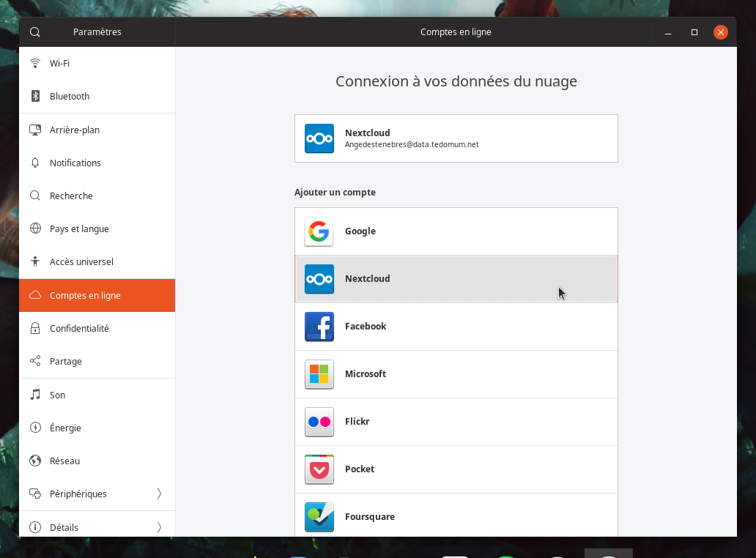Maximize the Paramètres window
This screenshot has width=756, height=558.
point(694,32)
